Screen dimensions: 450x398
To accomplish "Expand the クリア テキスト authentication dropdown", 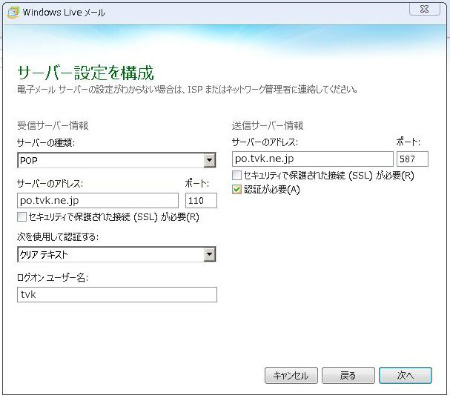I will 116,255.
